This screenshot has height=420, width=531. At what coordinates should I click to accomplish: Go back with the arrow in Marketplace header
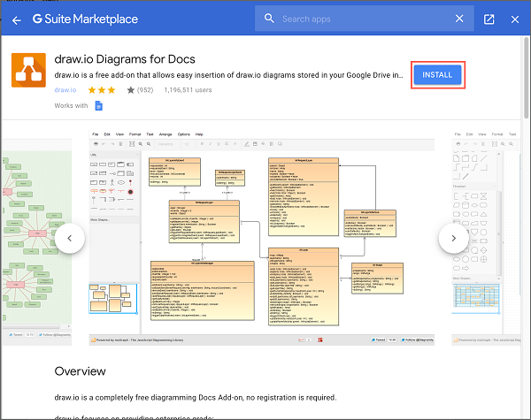16,20
